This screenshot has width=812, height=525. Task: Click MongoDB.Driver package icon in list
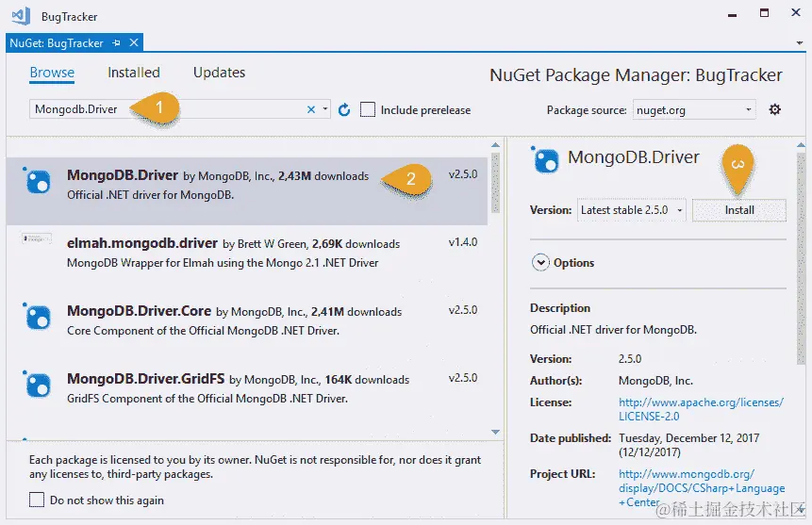tap(37, 181)
